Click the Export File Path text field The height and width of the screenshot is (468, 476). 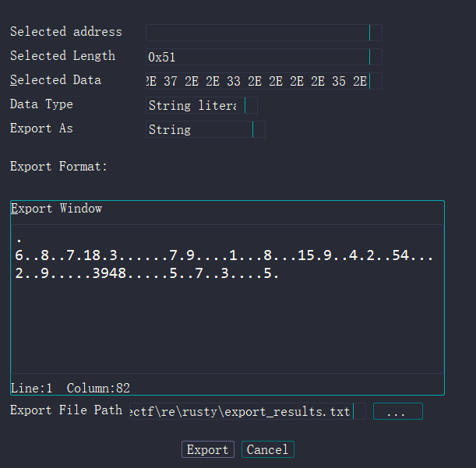[x=240, y=411]
